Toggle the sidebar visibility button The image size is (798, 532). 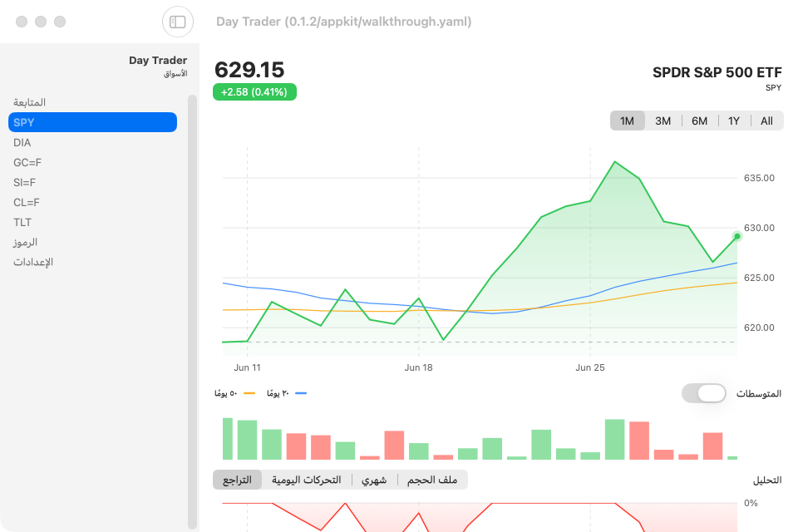[178, 22]
